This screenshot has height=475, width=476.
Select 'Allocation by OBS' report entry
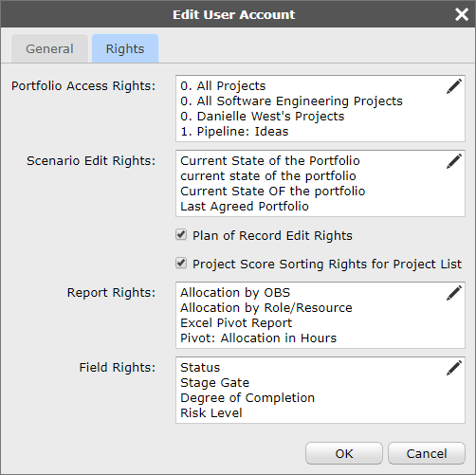click(235, 293)
